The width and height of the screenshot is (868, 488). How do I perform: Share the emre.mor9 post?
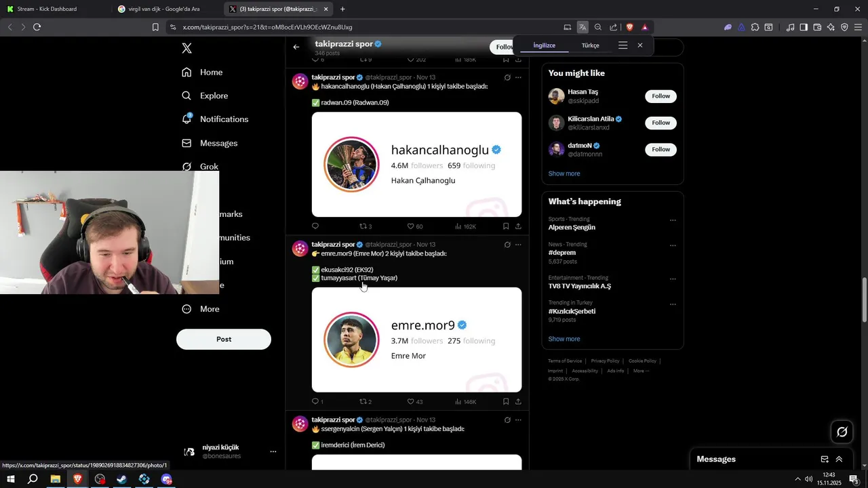(x=518, y=402)
